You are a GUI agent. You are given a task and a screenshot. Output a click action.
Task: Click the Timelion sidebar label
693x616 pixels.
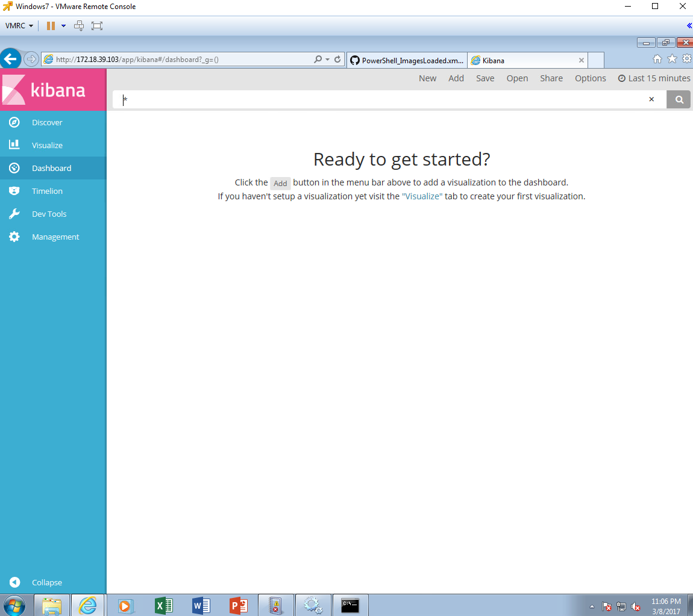tap(47, 191)
